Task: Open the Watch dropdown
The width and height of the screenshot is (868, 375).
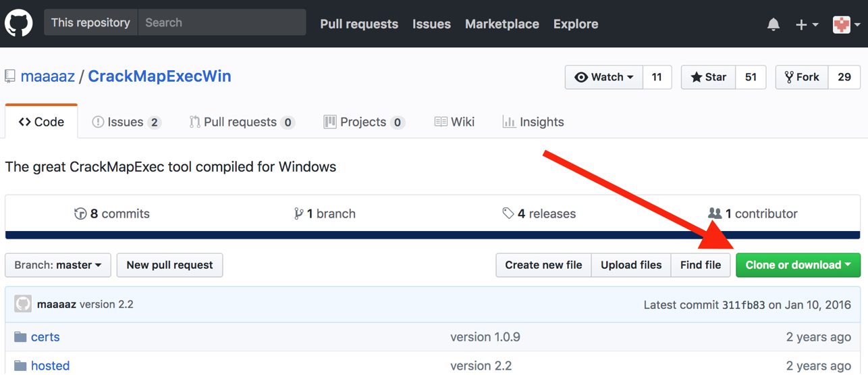Action: pyautogui.click(x=604, y=77)
